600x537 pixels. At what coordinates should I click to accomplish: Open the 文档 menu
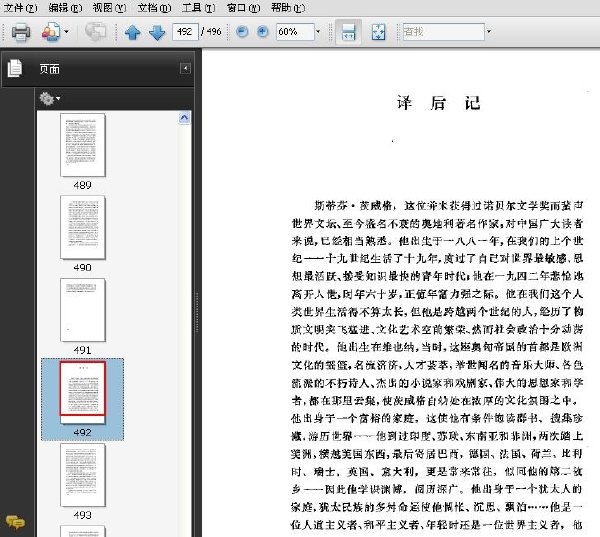tap(154, 8)
